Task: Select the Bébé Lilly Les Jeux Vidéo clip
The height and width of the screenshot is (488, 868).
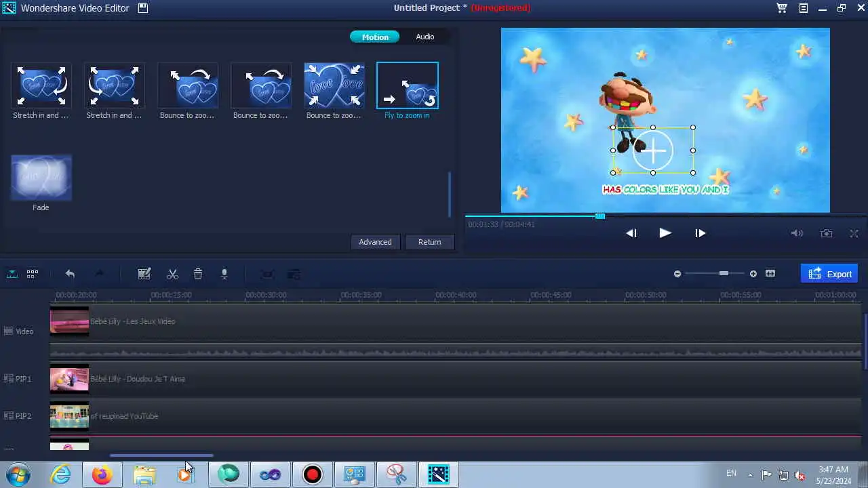Action: 456,321
